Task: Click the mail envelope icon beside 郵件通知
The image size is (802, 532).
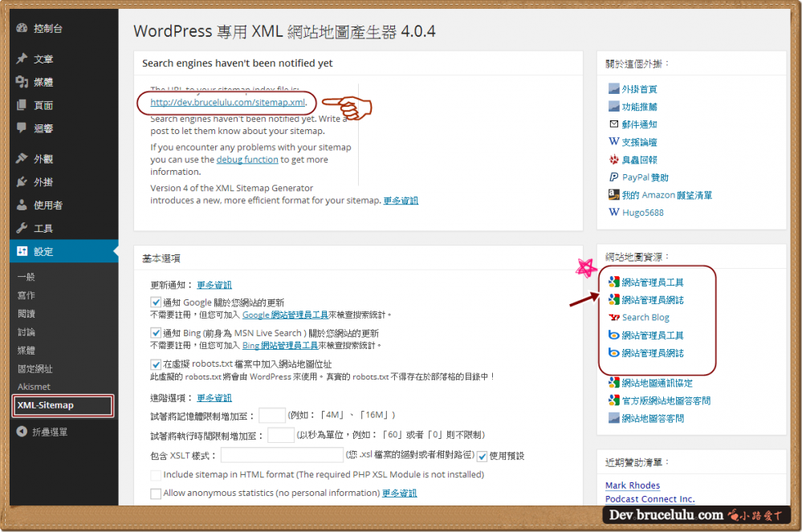Action: point(614,124)
